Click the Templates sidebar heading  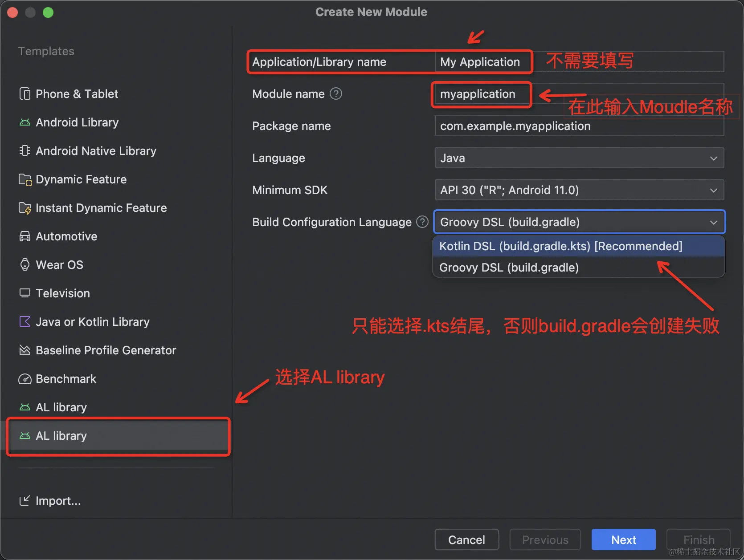(46, 51)
